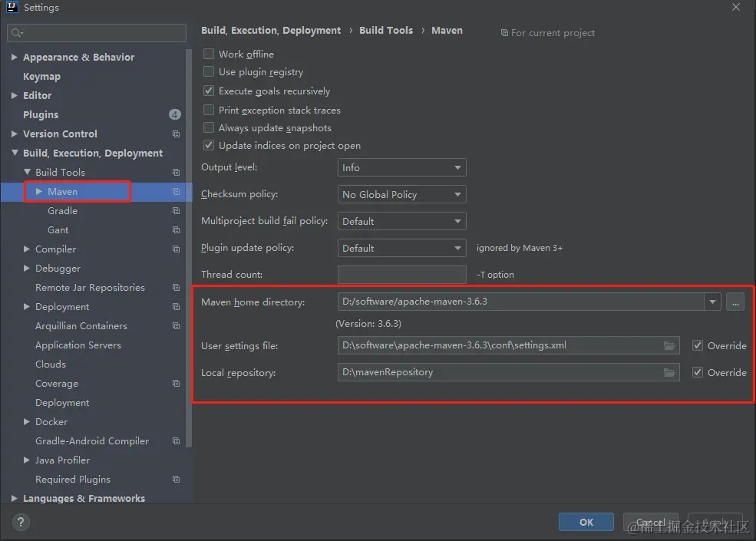Close the Settings dialog window
756x541 pixels.
point(736,7)
